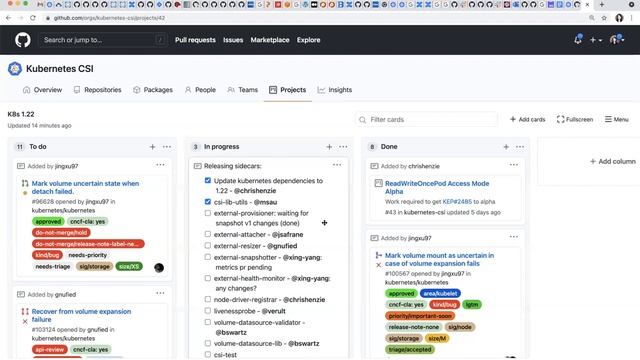The image size is (640, 360).
Task: Focus the Search or jump to field
Action: (103, 40)
